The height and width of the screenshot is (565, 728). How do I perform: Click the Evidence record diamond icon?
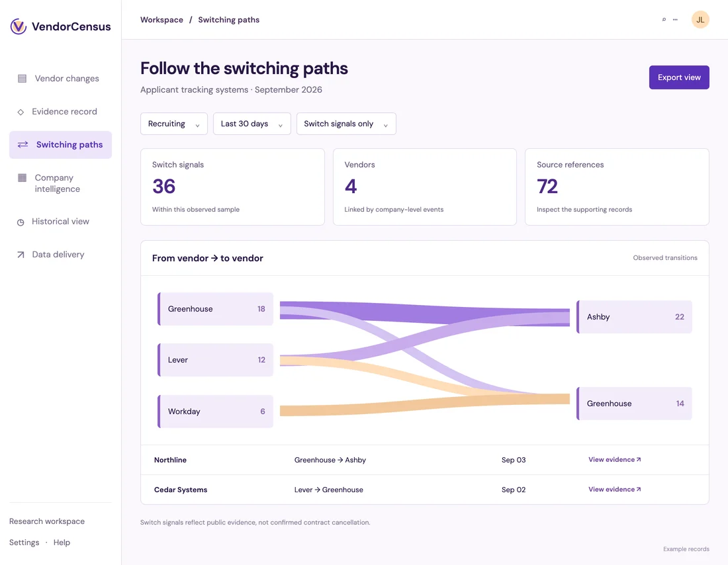click(21, 112)
